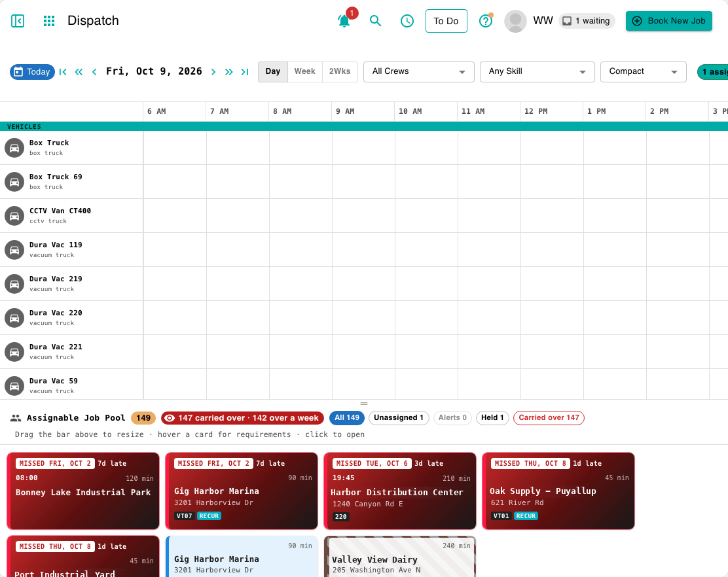Select the Dura Vac 220 vehicle icon
728x577 pixels.
tap(14, 318)
